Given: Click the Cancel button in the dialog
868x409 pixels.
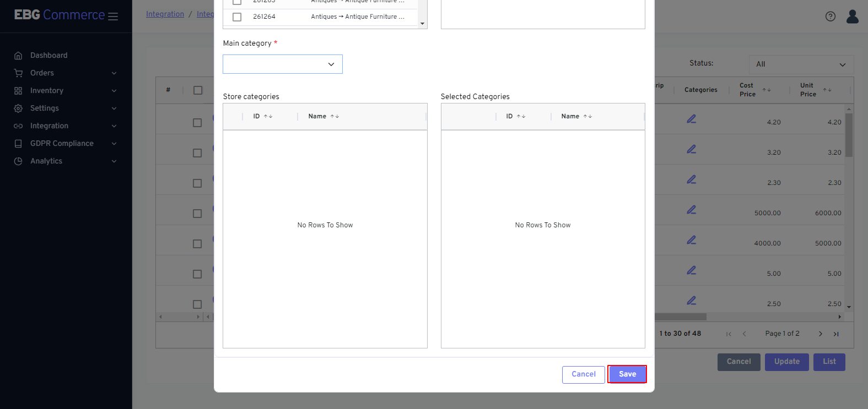Looking at the screenshot, I should 583,374.
